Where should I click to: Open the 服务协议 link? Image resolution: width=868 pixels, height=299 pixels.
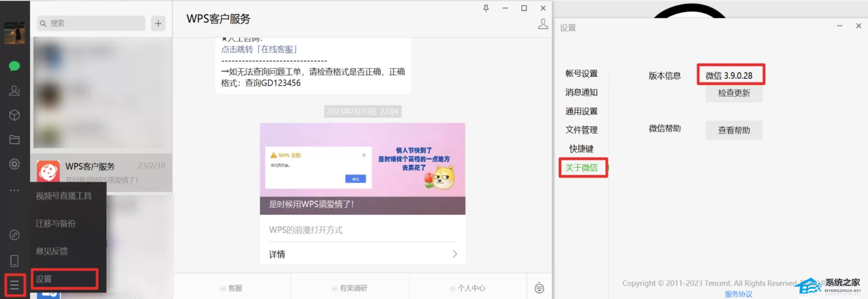click(x=739, y=294)
